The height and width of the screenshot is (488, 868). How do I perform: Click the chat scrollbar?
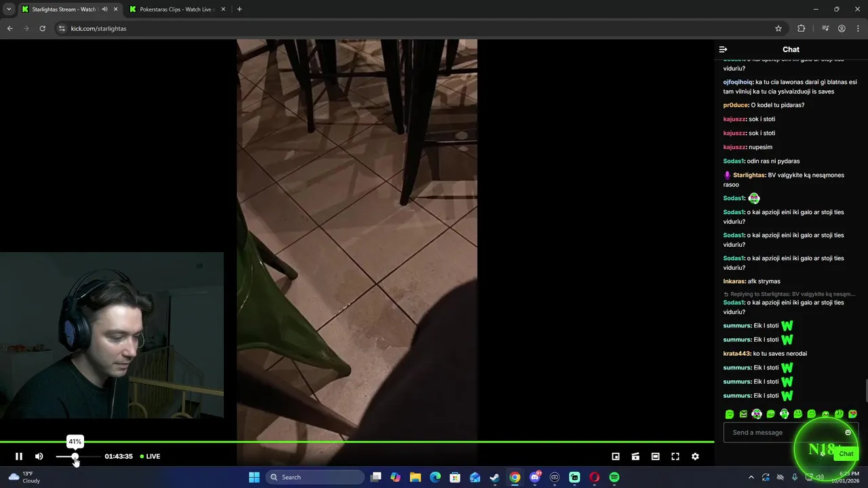click(x=865, y=391)
